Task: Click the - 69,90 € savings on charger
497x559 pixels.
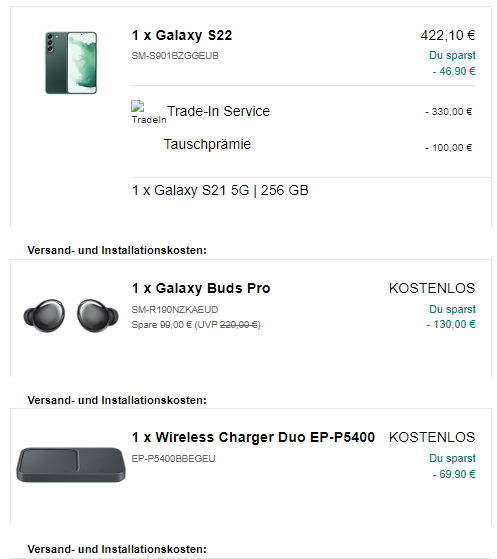Action: coord(454,474)
